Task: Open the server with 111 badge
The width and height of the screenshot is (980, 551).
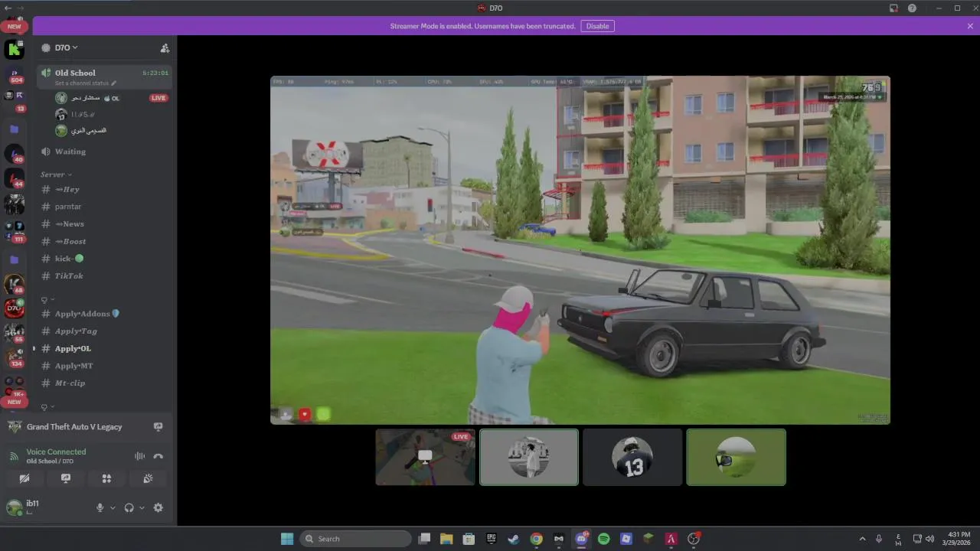Action: [15, 231]
